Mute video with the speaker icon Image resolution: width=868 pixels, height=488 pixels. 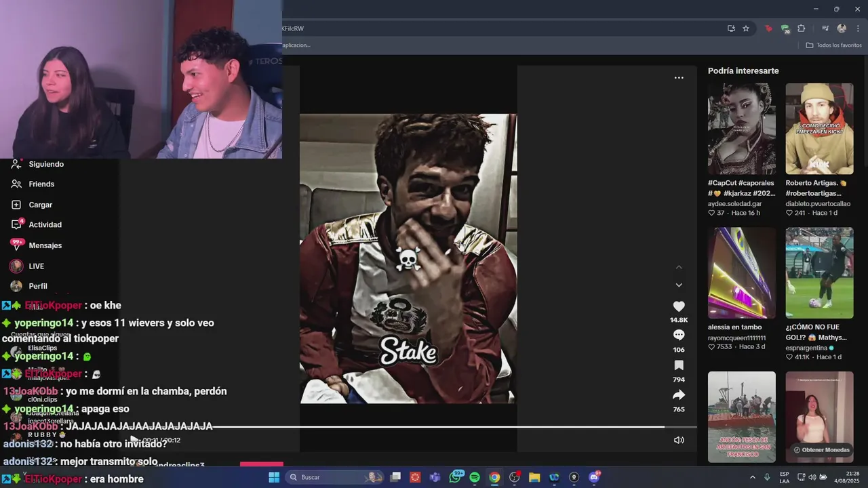(679, 440)
